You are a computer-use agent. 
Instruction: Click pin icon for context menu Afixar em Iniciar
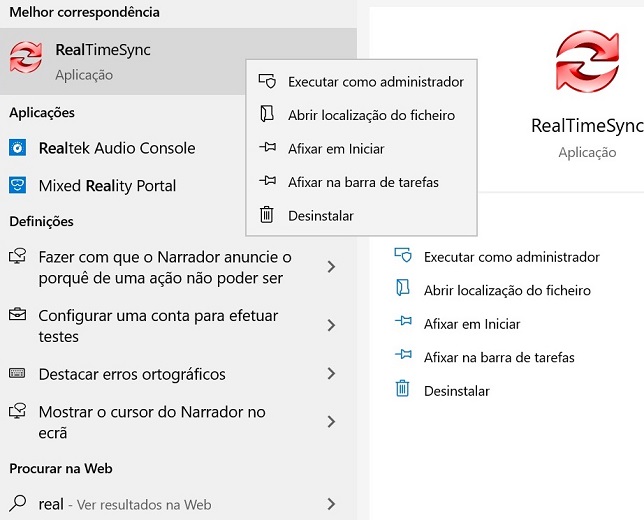point(267,147)
